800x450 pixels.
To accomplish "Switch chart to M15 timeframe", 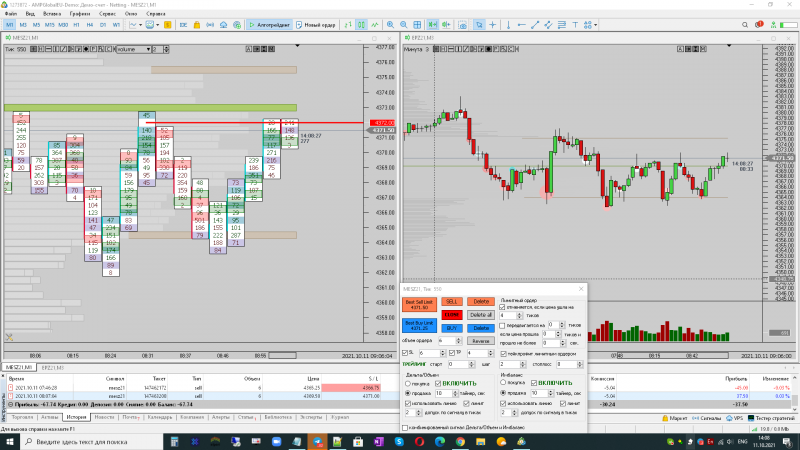I will point(49,24).
